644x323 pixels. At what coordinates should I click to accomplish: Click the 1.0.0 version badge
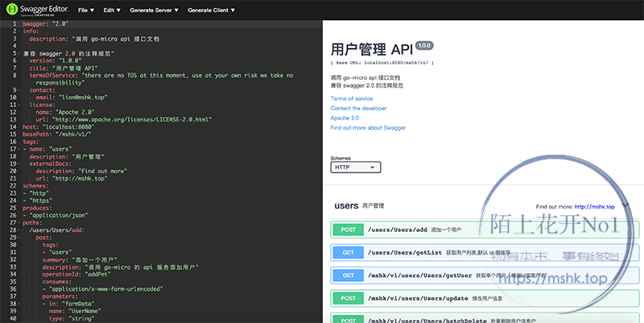[x=424, y=46]
